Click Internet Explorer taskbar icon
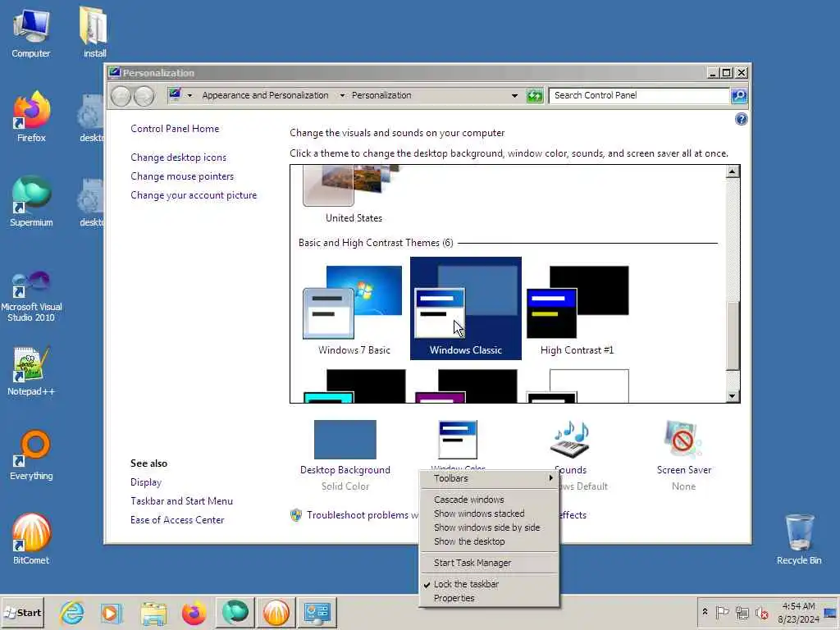 (x=72, y=613)
